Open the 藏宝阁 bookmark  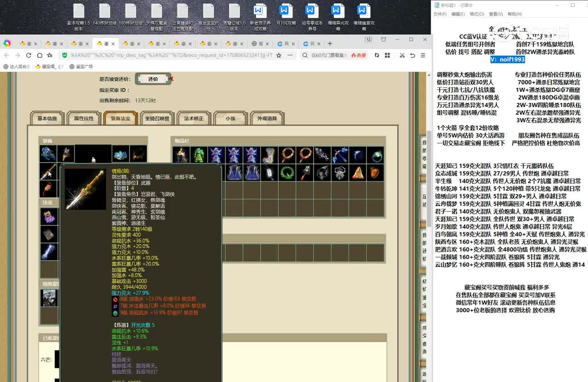click(x=50, y=67)
